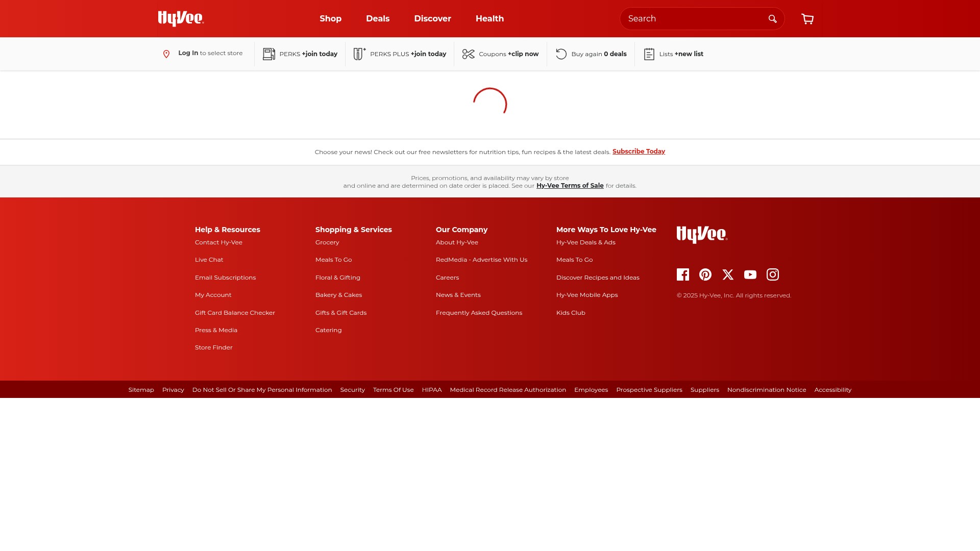The height and width of the screenshot is (551, 980).
Task: Open News & Events link
Action: [x=458, y=295]
